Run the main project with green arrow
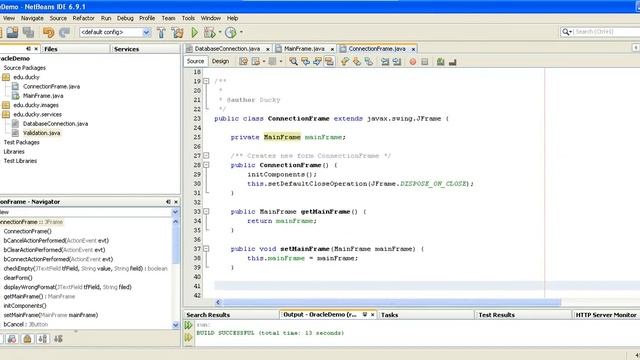 (x=195, y=32)
